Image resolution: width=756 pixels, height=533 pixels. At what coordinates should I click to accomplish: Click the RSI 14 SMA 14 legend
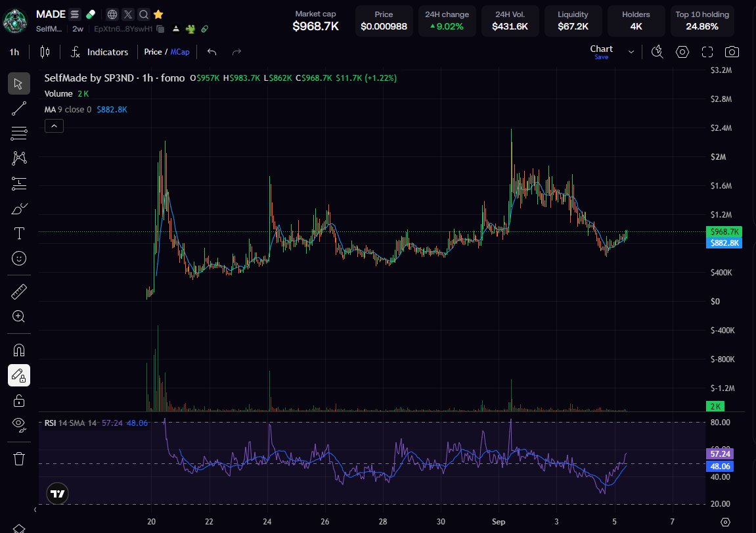[x=71, y=423]
